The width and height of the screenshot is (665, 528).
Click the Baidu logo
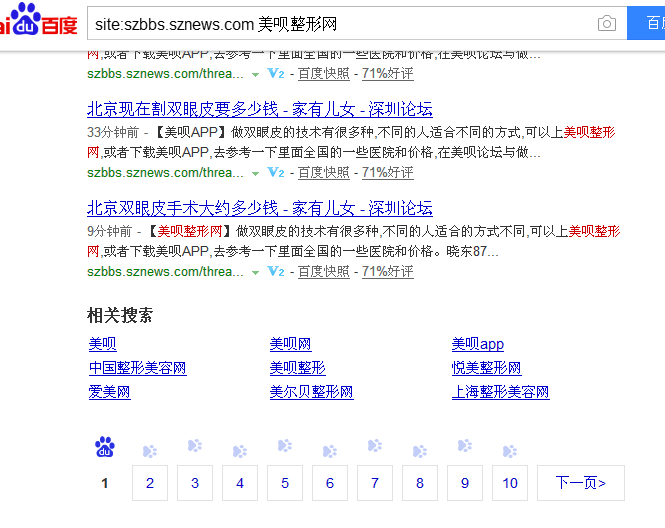point(38,19)
